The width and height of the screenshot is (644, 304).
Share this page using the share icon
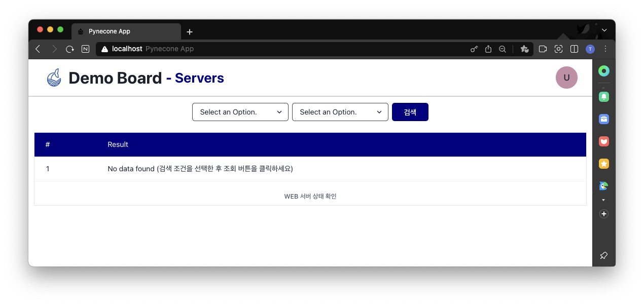click(x=488, y=49)
